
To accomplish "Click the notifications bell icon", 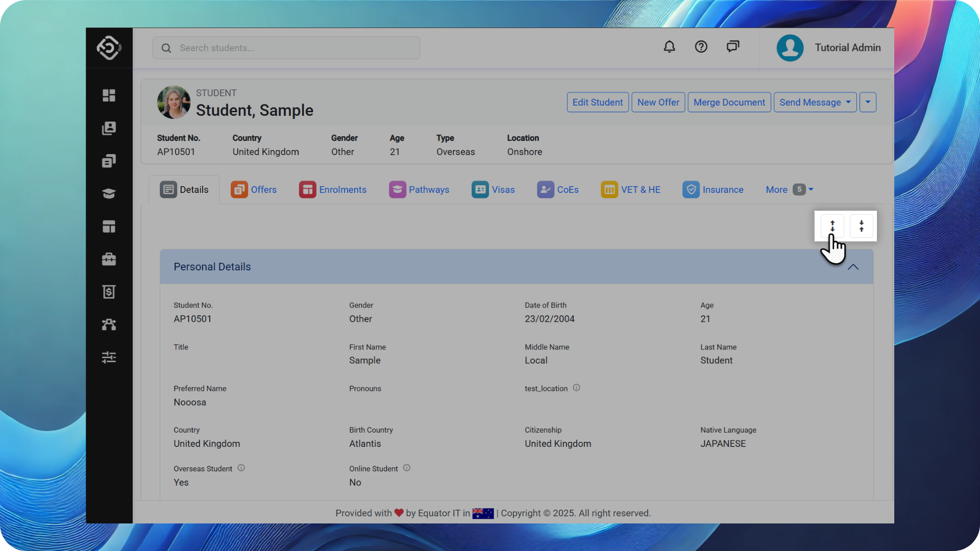I will 669,47.
